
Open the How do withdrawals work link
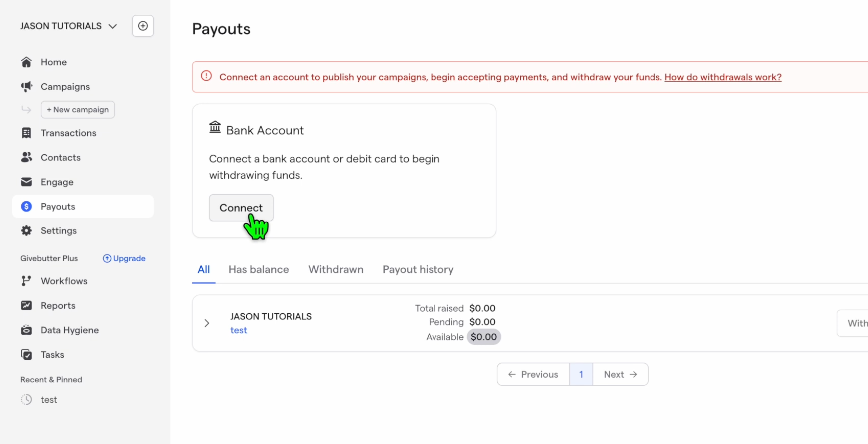click(722, 77)
